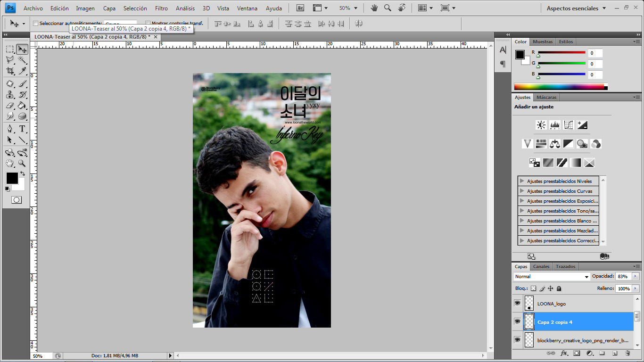Select the Clone Stamp tool
Viewport: 644px width, 362px height.
click(10, 94)
